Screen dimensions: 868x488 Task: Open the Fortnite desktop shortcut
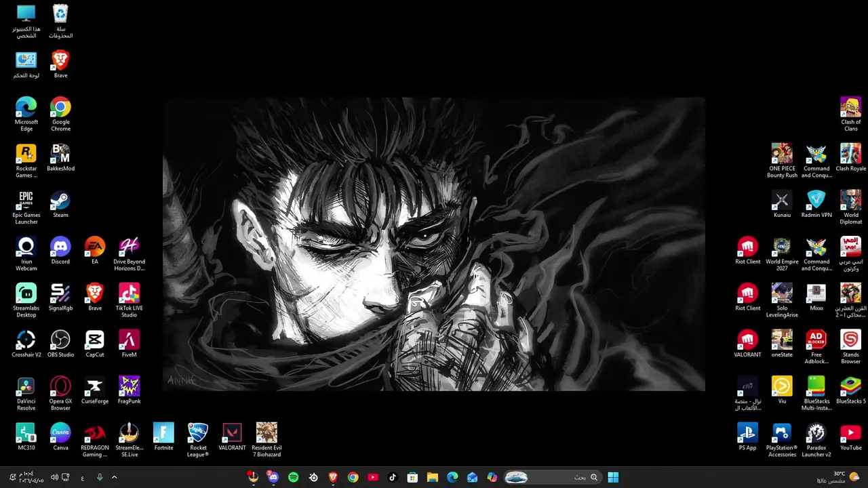tap(163, 436)
